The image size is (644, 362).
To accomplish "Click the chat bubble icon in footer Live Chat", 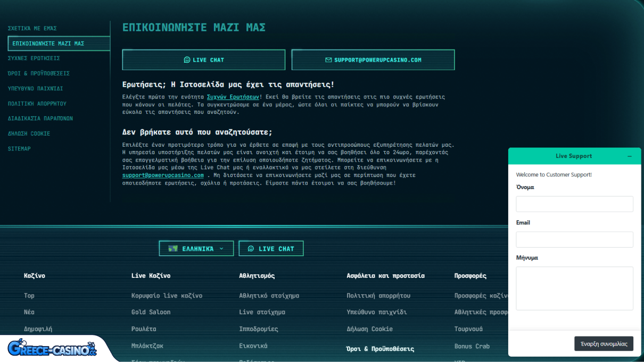I will coord(251,249).
